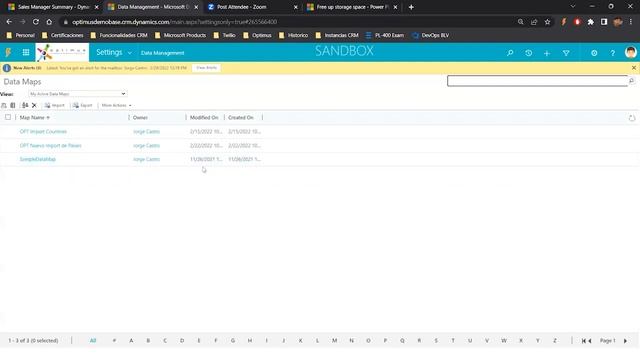640x360 pixels.
Task: Sort by Modified On column
Action: (204, 118)
